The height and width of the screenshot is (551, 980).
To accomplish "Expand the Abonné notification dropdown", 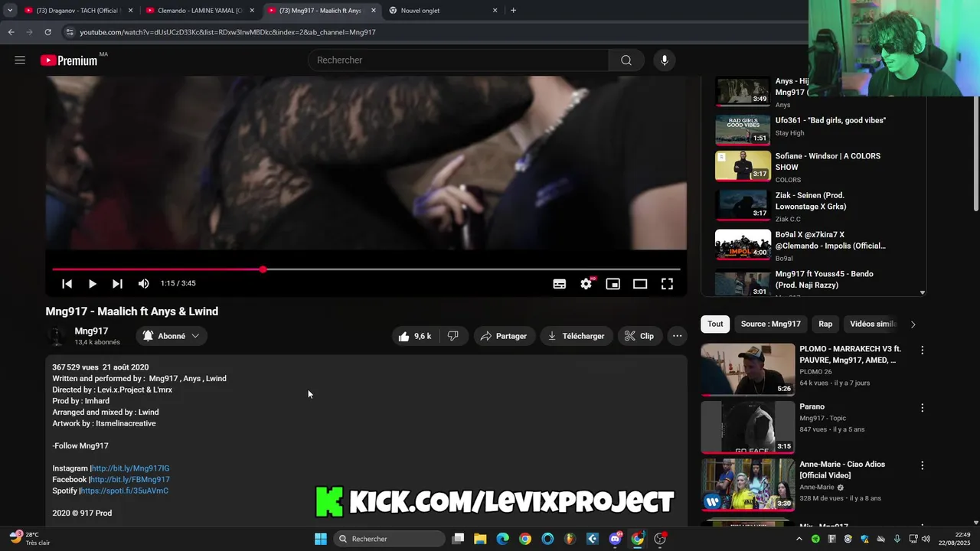I will point(171,336).
